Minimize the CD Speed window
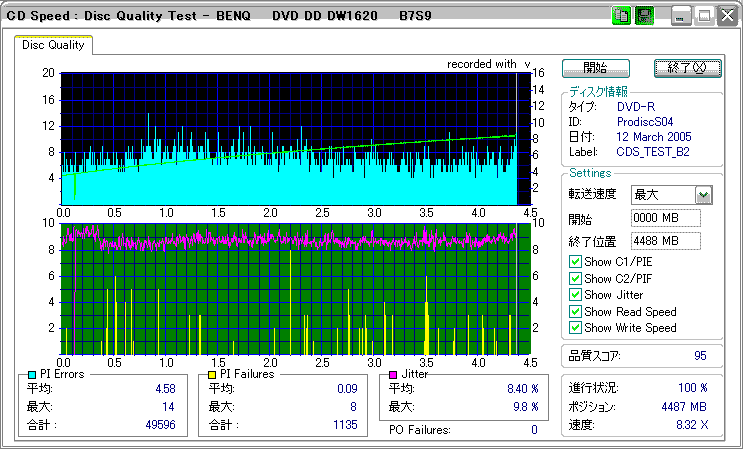This screenshot has height=449, width=743. pos(681,16)
